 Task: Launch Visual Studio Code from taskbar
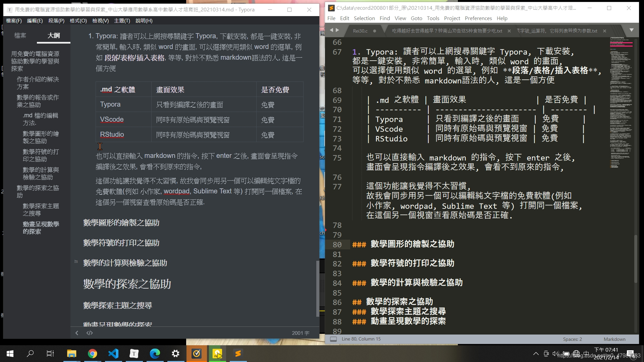point(113,354)
